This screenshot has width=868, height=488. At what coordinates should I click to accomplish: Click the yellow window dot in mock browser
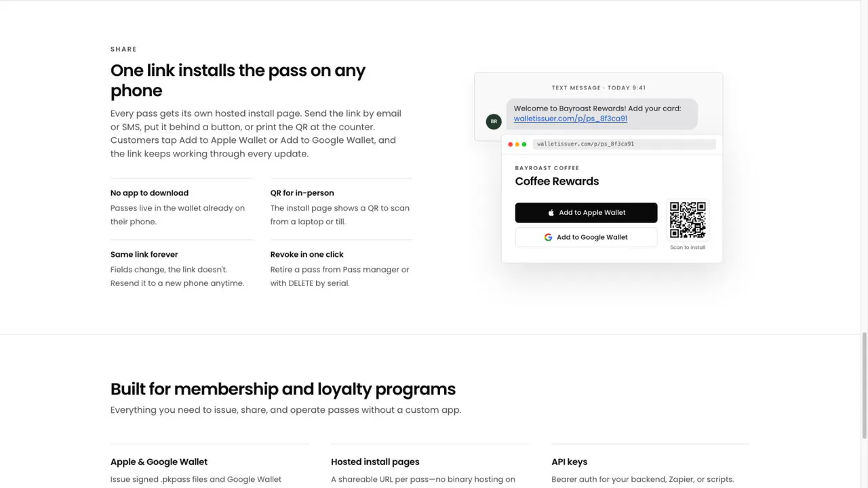(517, 144)
